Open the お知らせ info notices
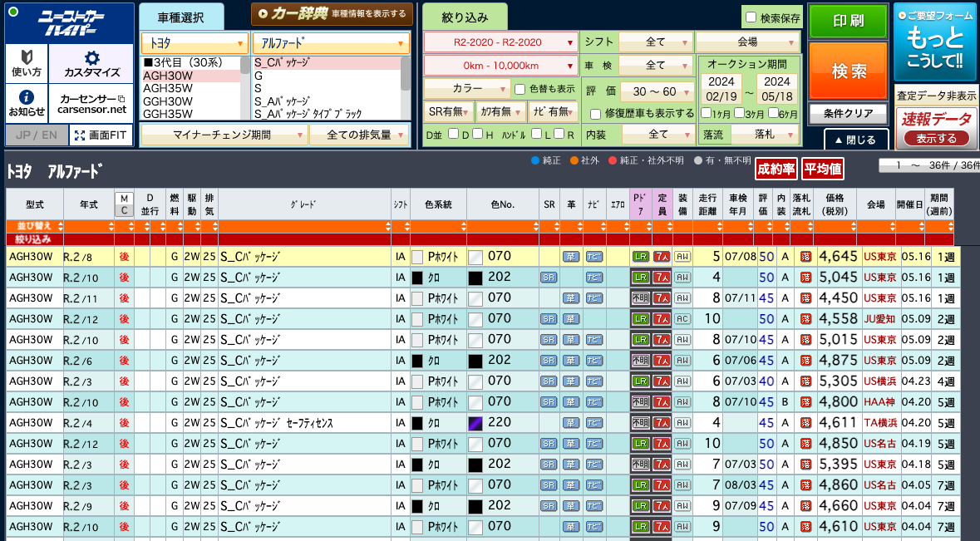This screenshot has width=980, height=541. pos(27,103)
